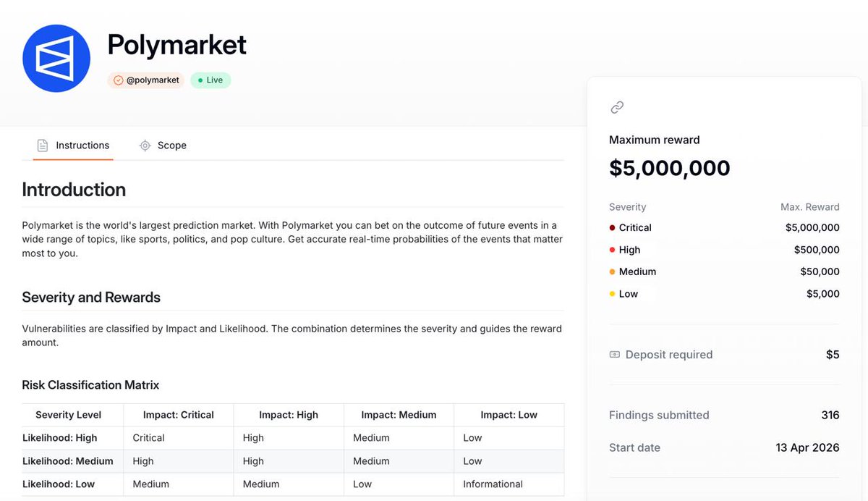Click the $50,000 Medium reward value
The height and width of the screenshot is (501, 868).
pos(820,271)
